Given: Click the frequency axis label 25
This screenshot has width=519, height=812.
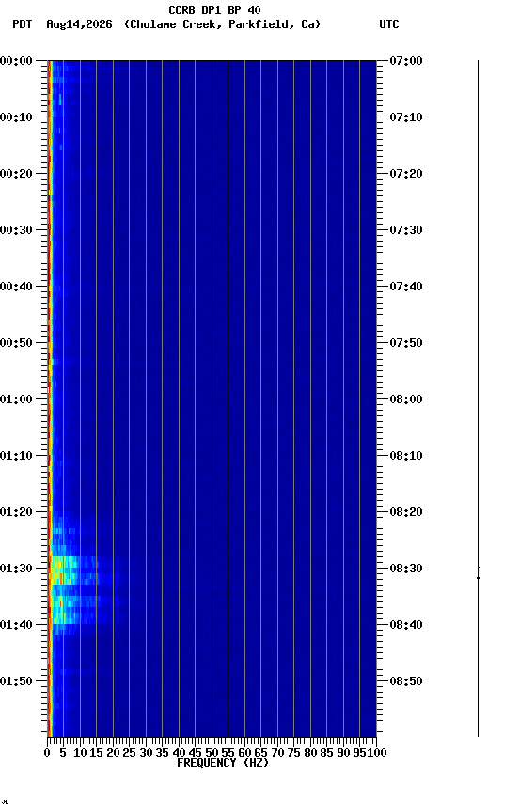Looking at the screenshot, I should (129, 753).
